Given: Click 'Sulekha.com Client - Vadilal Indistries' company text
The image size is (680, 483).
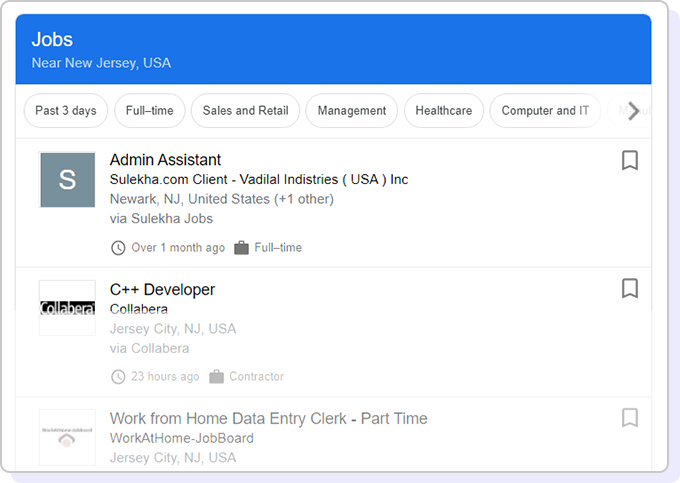Looking at the screenshot, I should coord(259,179).
